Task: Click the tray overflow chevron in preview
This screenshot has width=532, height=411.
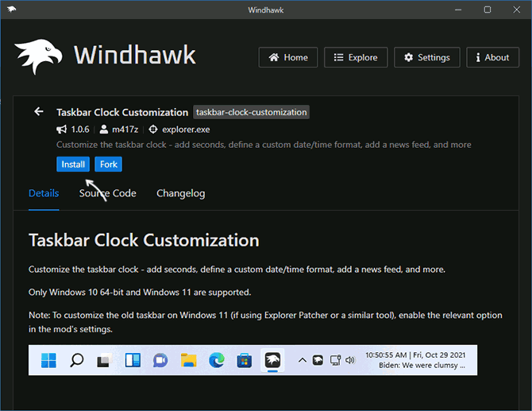Action: [x=303, y=360]
